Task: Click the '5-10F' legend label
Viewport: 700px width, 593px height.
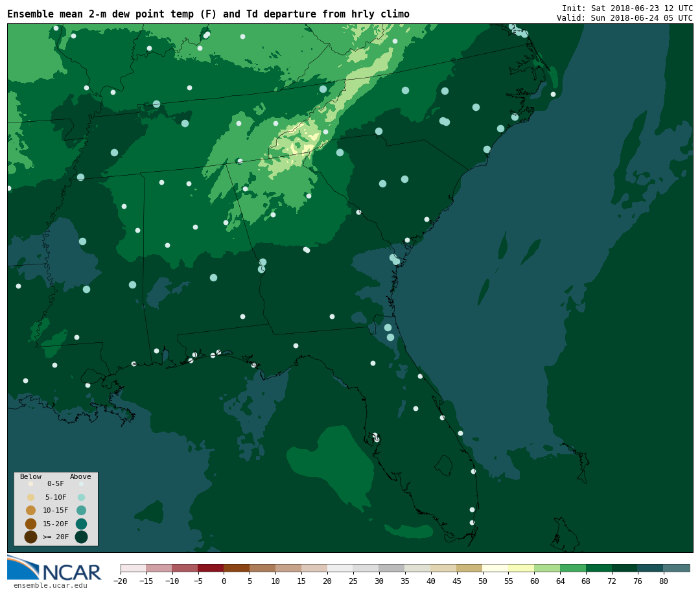Action: (x=56, y=497)
